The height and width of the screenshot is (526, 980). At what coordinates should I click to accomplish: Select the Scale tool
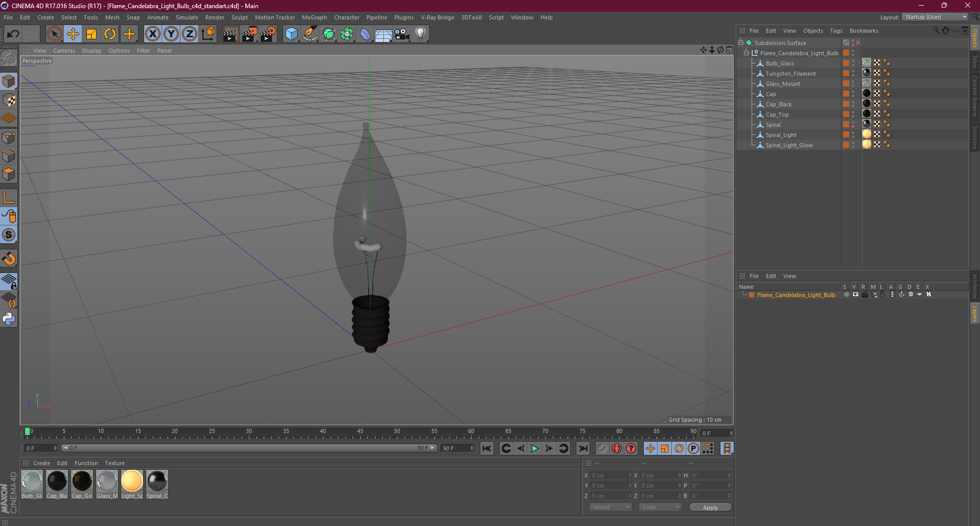[91, 34]
